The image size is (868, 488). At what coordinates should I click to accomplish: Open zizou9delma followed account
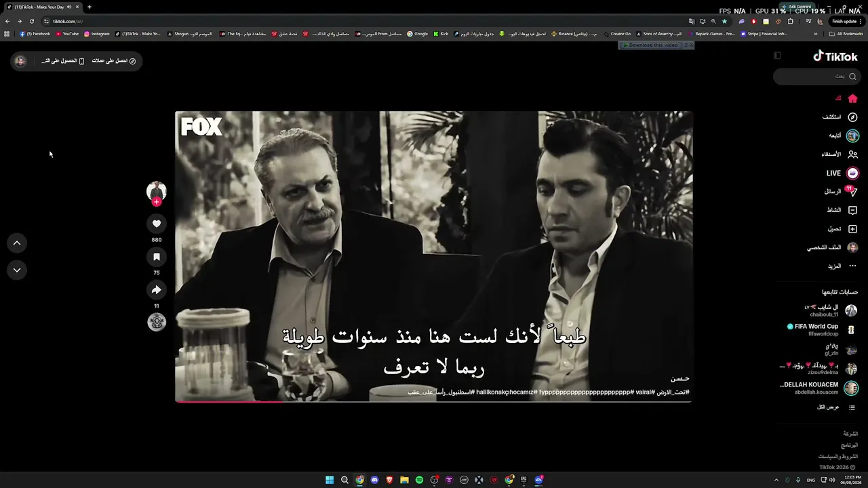tap(819, 369)
